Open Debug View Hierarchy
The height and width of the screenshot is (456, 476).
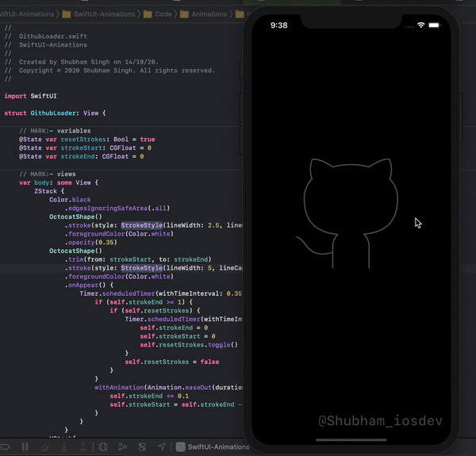tap(103, 447)
